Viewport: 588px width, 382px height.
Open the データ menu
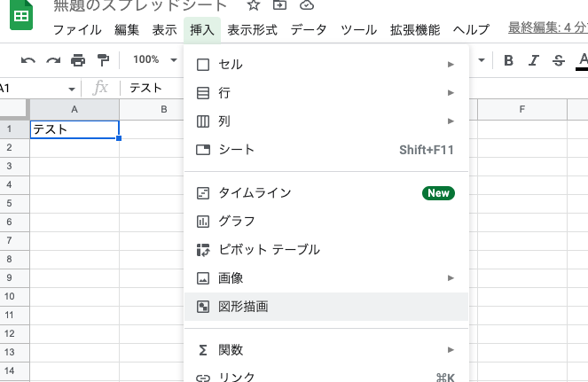(x=309, y=30)
